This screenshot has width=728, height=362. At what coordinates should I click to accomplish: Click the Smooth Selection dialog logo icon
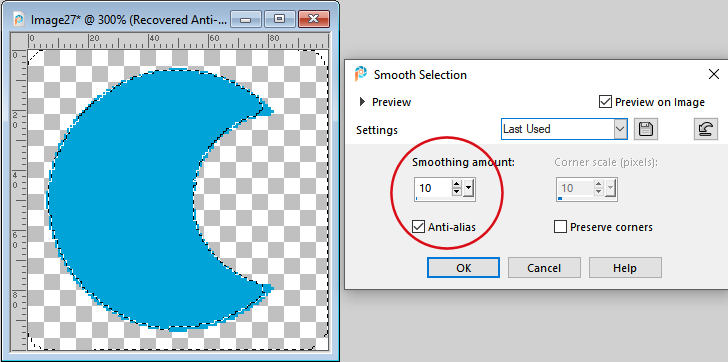coord(360,74)
